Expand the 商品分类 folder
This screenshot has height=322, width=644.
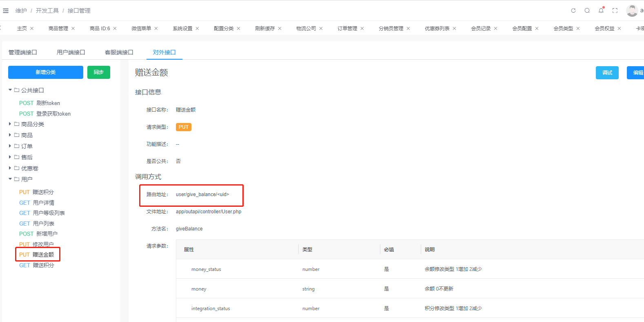pyautogui.click(x=10, y=124)
